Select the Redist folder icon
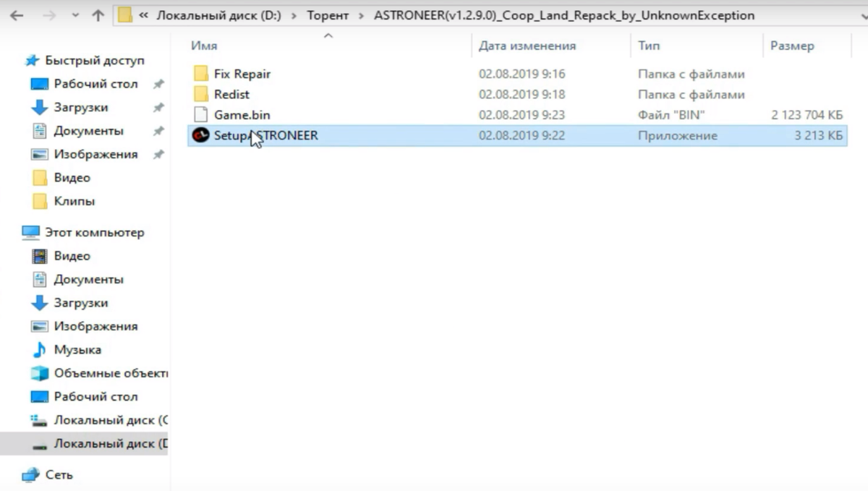The height and width of the screenshot is (491, 868). click(201, 94)
